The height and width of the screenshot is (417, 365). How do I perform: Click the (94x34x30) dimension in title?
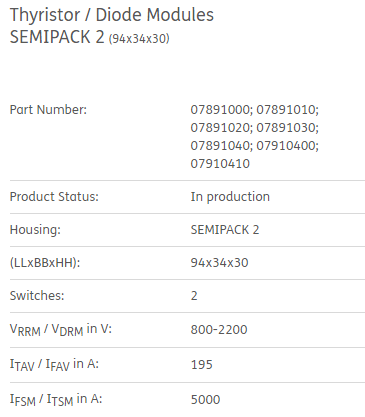(x=139, y=39)
